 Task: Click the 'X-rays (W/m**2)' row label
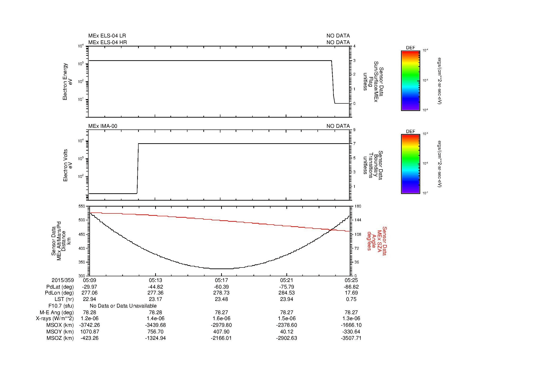coord(55,318)
